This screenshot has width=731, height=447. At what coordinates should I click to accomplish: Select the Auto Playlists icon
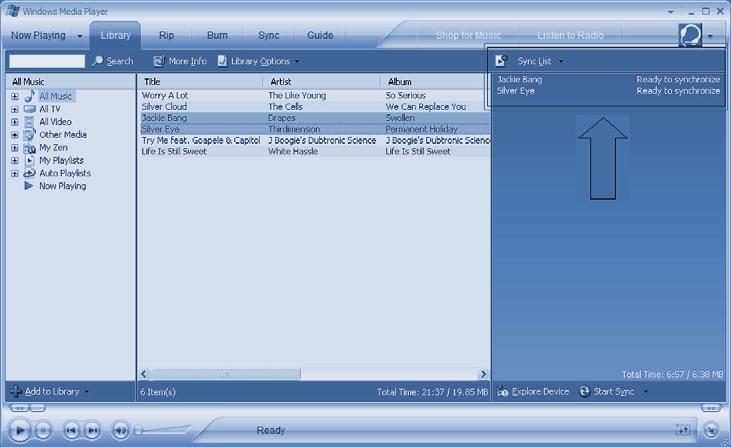29,173
